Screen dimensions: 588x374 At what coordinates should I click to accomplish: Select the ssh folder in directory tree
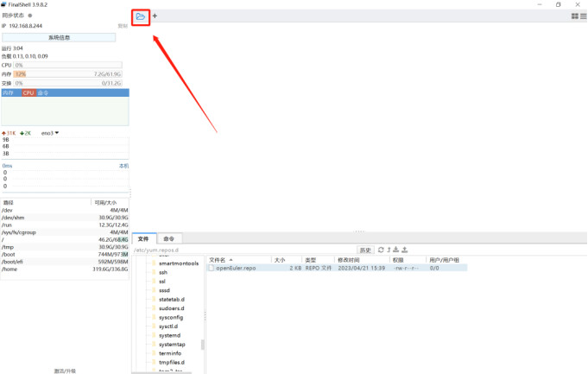click(x=162, y=272)
